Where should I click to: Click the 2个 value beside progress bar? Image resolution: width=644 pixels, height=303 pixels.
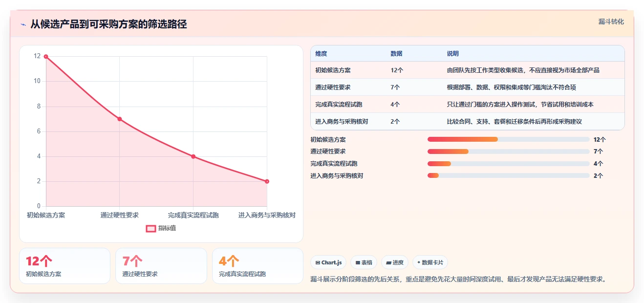click(598, 176)
